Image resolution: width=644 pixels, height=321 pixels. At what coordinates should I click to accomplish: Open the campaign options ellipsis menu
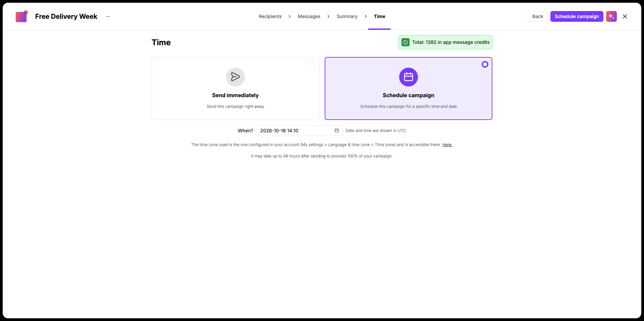[x=108, y=16]
